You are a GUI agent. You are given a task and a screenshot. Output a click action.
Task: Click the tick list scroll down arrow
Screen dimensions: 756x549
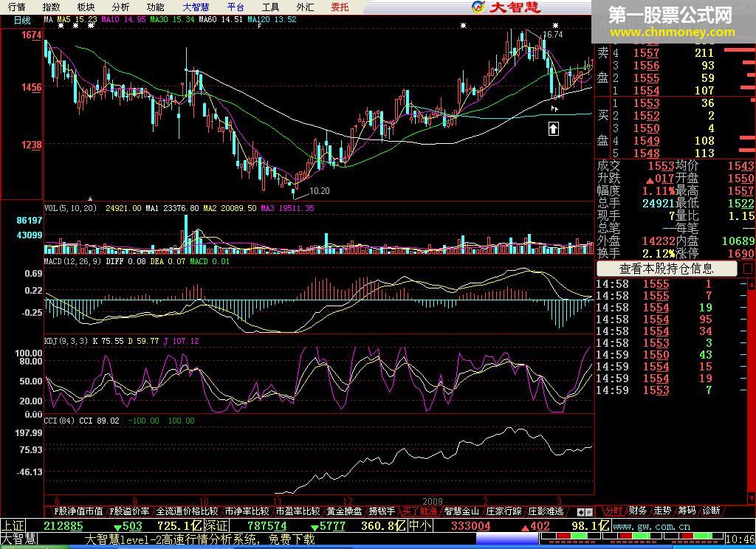click(x=751, y=497)
